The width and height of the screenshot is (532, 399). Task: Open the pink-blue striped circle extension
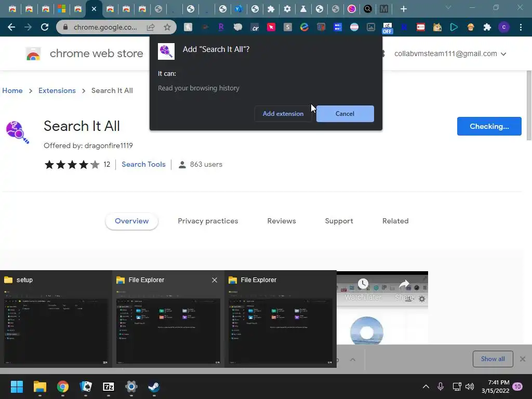(x=354, y=27)
